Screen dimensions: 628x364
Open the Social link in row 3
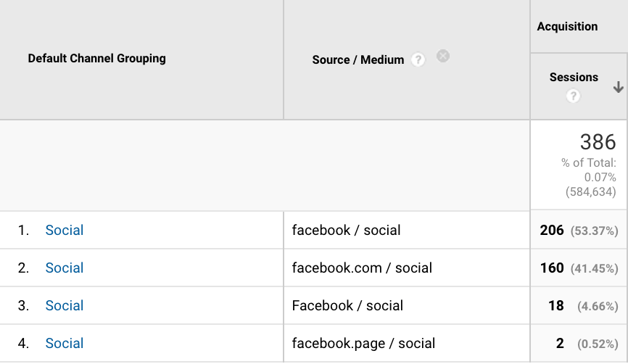(x=65, y=306)
